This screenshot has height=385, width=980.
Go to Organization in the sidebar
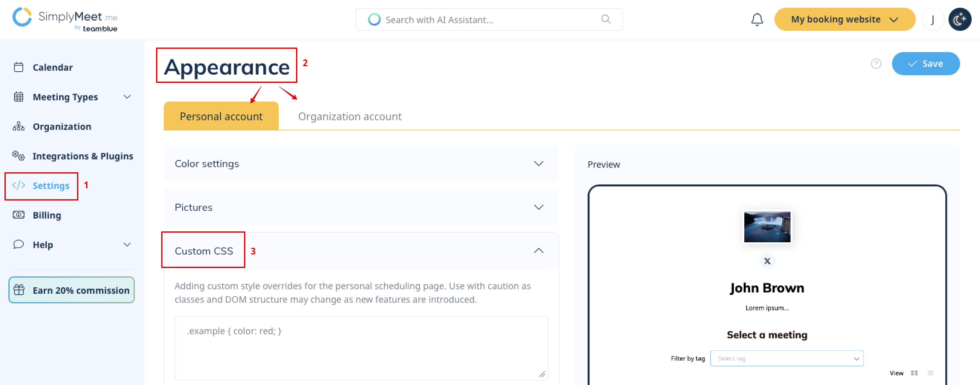62,126
